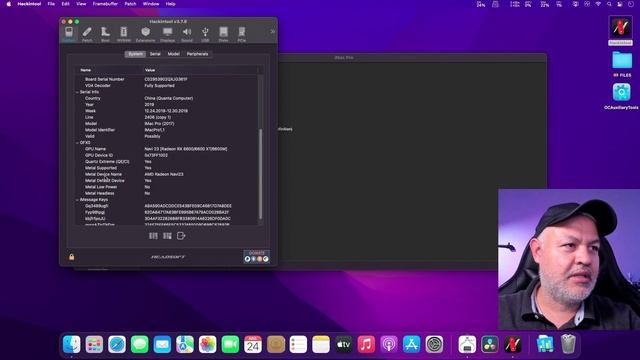Select the Country row
The height and width of the screenshot is (360, 640).
[x=167, y=98]
